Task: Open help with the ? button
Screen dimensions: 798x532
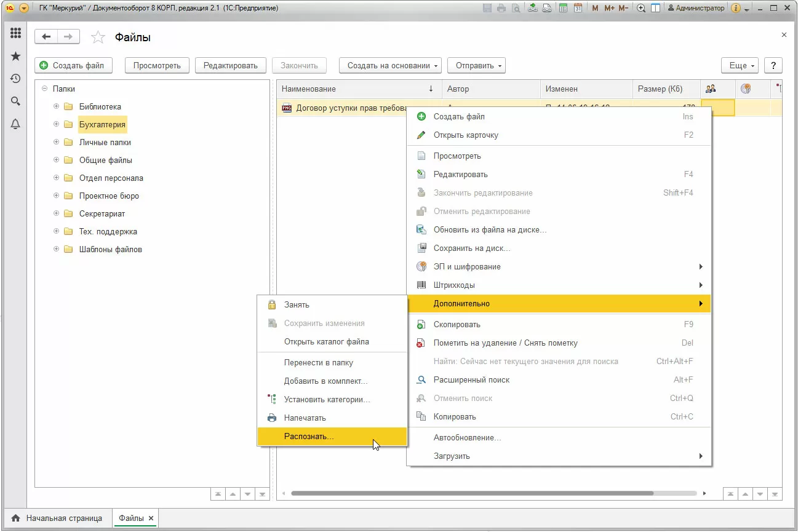Action: pos(773,65)
